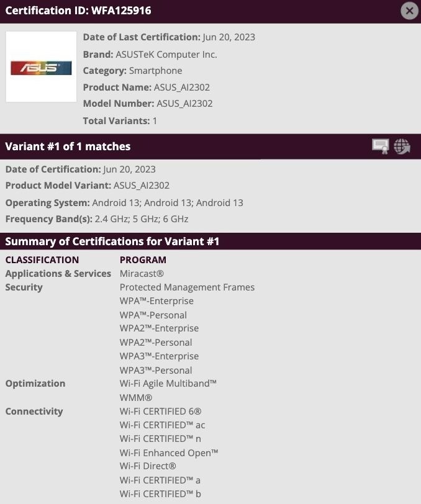Select the Wi-Fi CERTIFIED 6 entry

click(160, 411)
